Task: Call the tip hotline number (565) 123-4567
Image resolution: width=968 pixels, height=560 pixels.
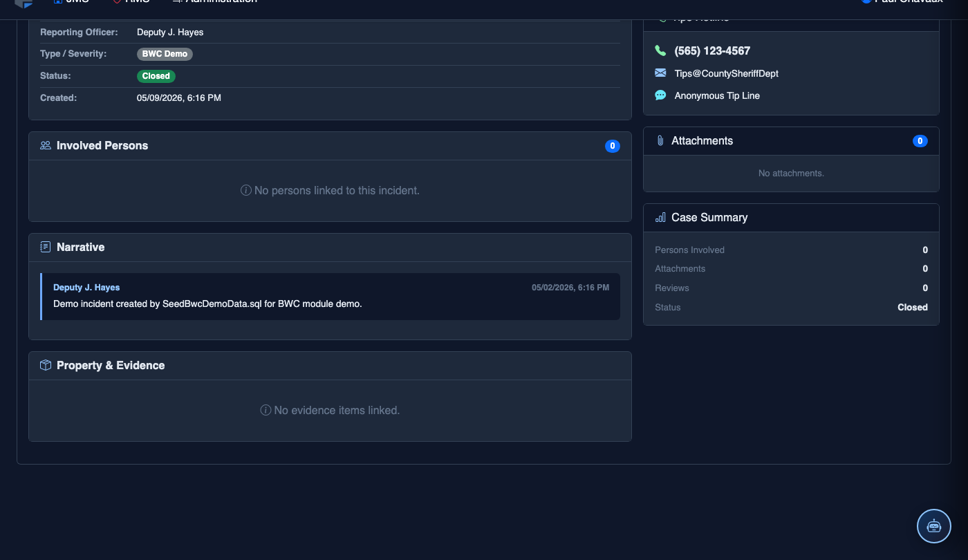Action: pyautogui.click(x=712, y=50)
